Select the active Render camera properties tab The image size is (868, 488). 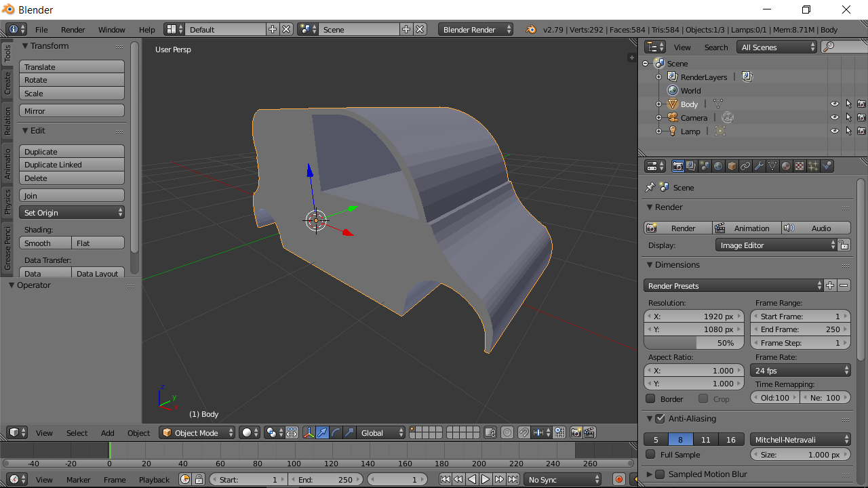pos(677,166)
